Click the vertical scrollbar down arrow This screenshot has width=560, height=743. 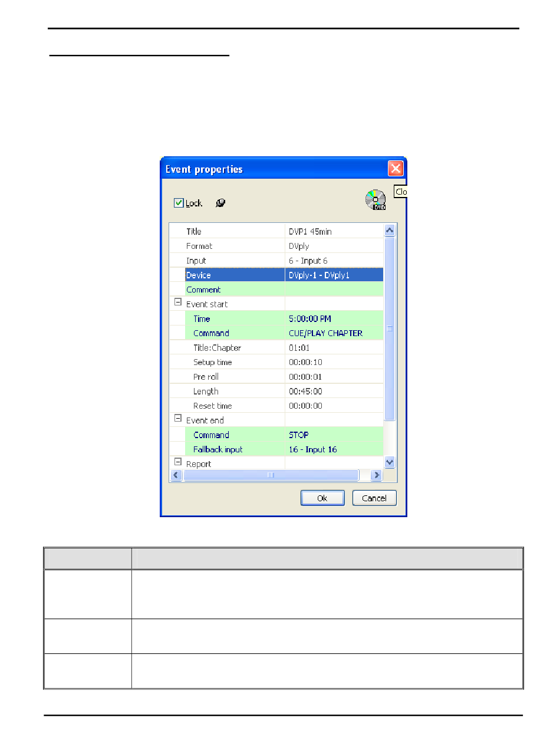390,462
